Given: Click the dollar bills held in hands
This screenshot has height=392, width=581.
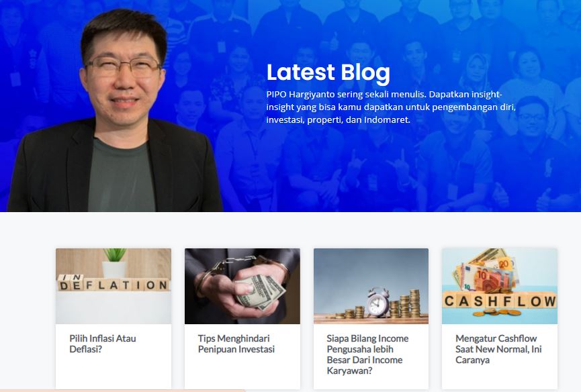Looking at the screenshot, I should click(261, 291).
